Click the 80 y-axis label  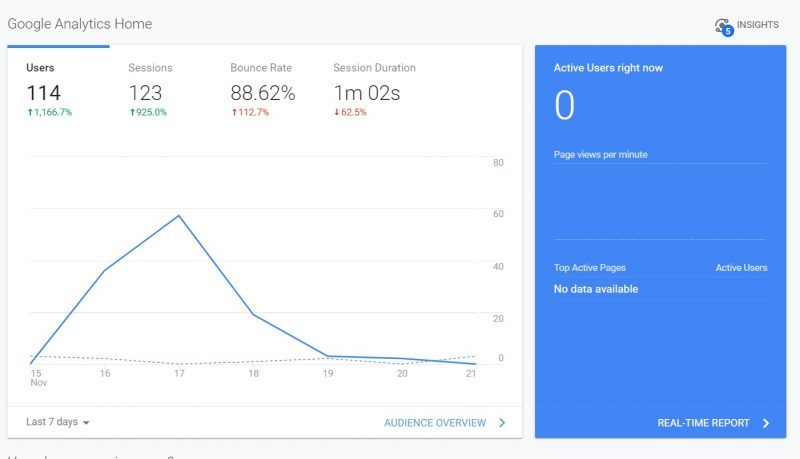(x=498, y=163)
